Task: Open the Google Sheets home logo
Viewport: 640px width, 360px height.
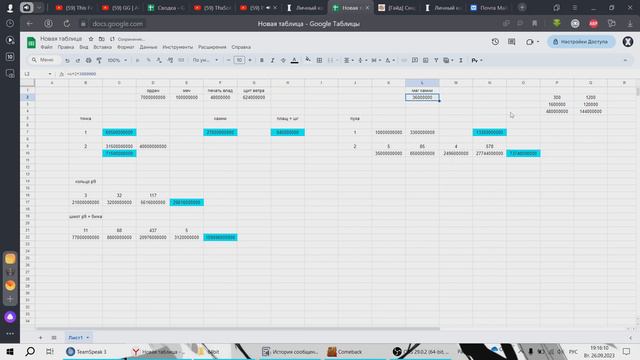Action: (x=31, y=42)
